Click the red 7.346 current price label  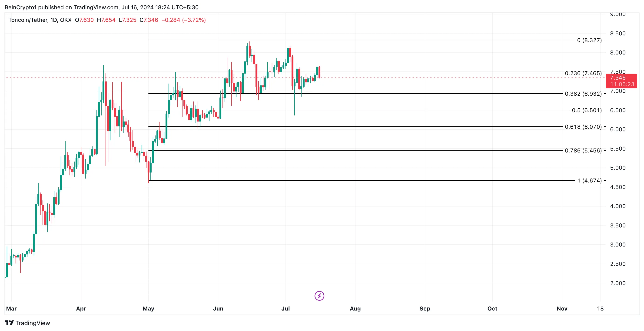coord(621,81)
